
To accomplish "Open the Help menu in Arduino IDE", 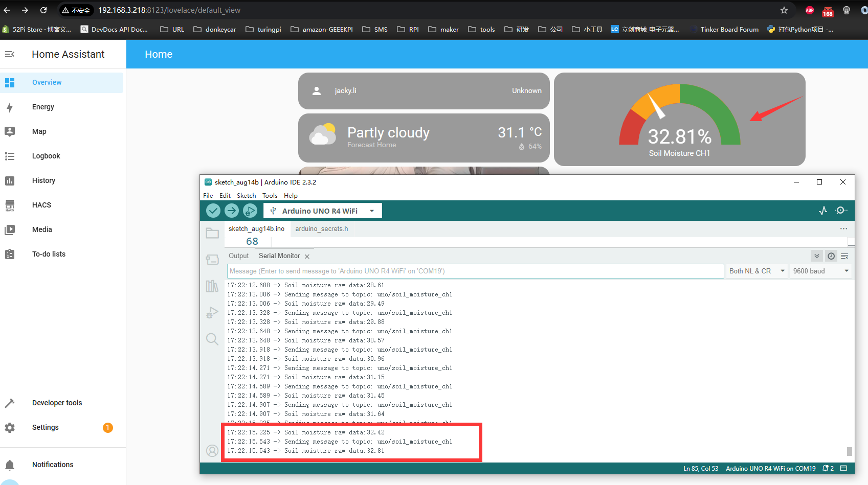I will pos(291,195).
